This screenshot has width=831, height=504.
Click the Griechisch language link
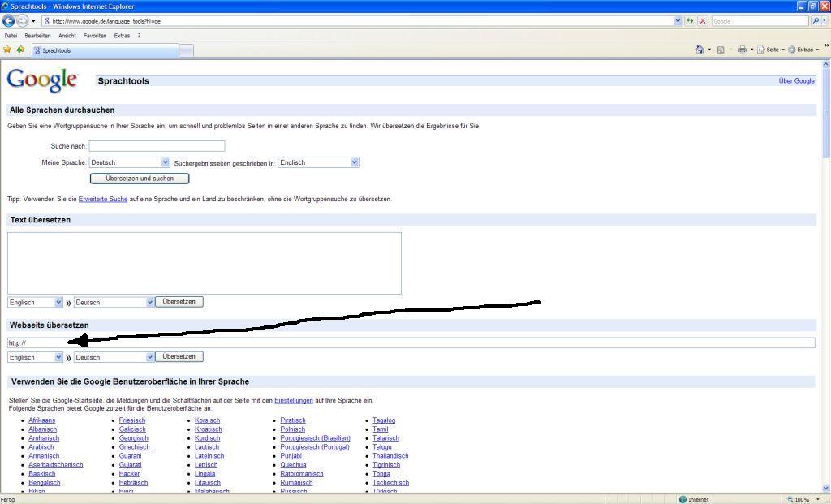coord(134,447)
